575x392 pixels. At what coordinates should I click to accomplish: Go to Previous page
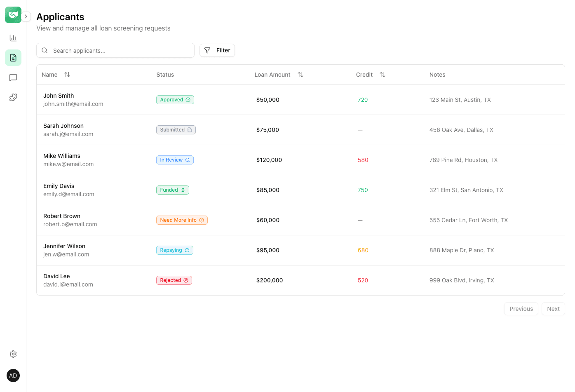tap(521, 309)
